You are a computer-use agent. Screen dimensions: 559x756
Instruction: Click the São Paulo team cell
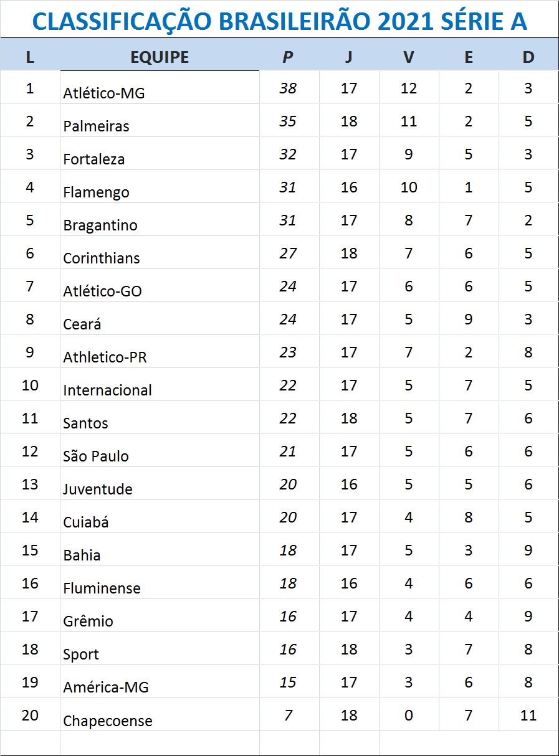point(96,456)
